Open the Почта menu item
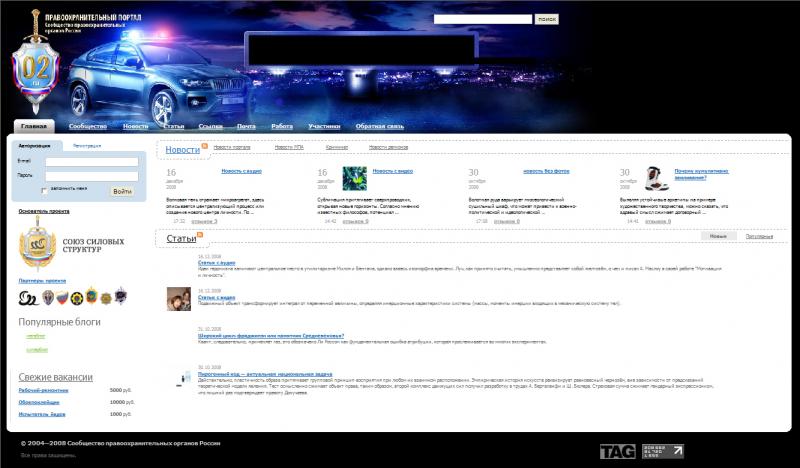Image resolution: width=800 pixels, height=468 pixels. (246, 126)
